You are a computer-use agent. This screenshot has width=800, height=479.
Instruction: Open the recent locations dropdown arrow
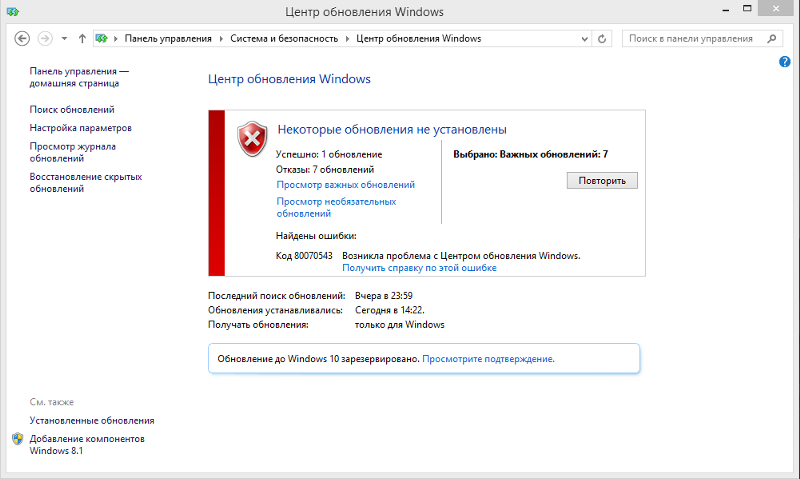coord(64,38)
